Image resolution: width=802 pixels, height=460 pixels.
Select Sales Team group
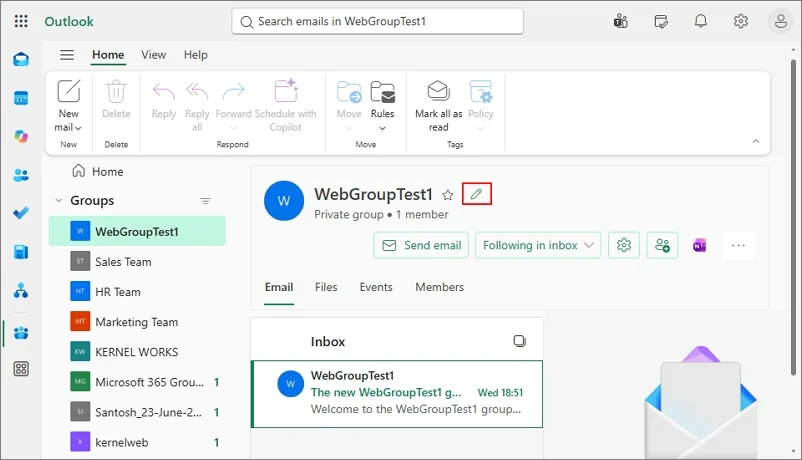[x=137, y=261]
